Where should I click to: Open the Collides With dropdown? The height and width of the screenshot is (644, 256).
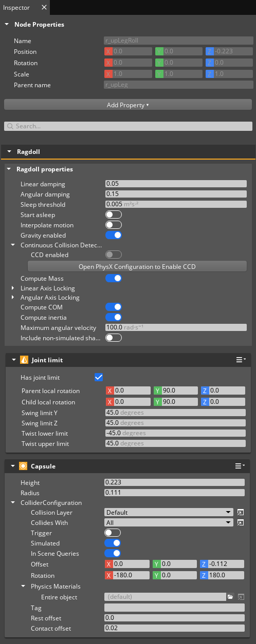[169, 522]
